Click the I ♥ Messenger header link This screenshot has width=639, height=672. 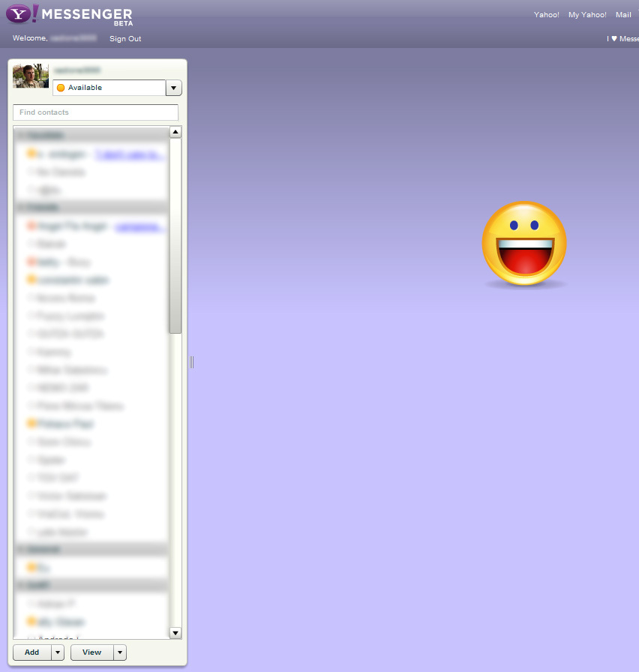pyautogui.click(x=622, y=38)
